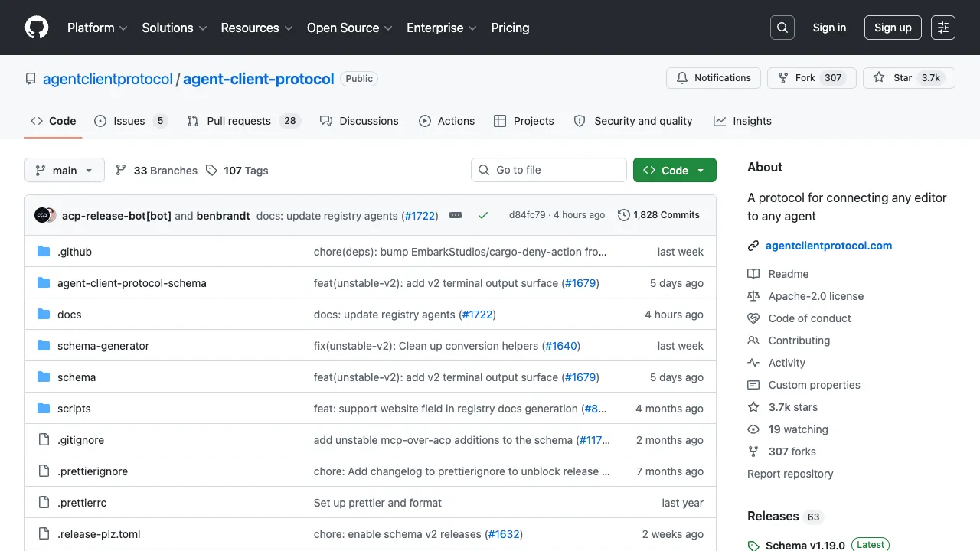Open #1640 link in schema-generator row
Image resolution: width=980 pixels, height=551 pixels.
[561, 346]
